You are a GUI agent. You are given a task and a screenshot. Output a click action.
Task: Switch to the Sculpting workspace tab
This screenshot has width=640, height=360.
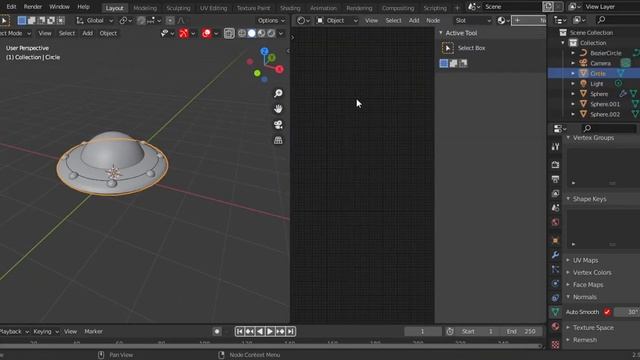click(x=178, y=8)
